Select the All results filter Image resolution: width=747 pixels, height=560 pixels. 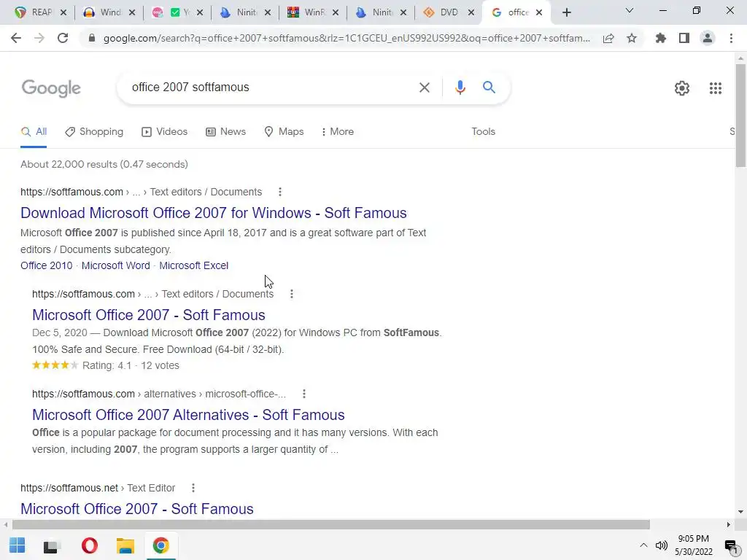tap(34, 132)
